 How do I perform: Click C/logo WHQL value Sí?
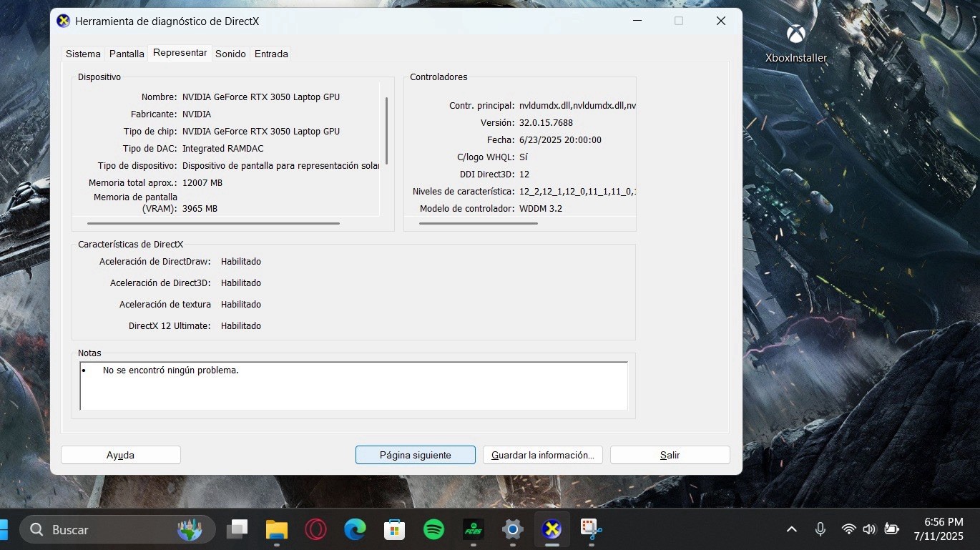click(x=524, y=157)
